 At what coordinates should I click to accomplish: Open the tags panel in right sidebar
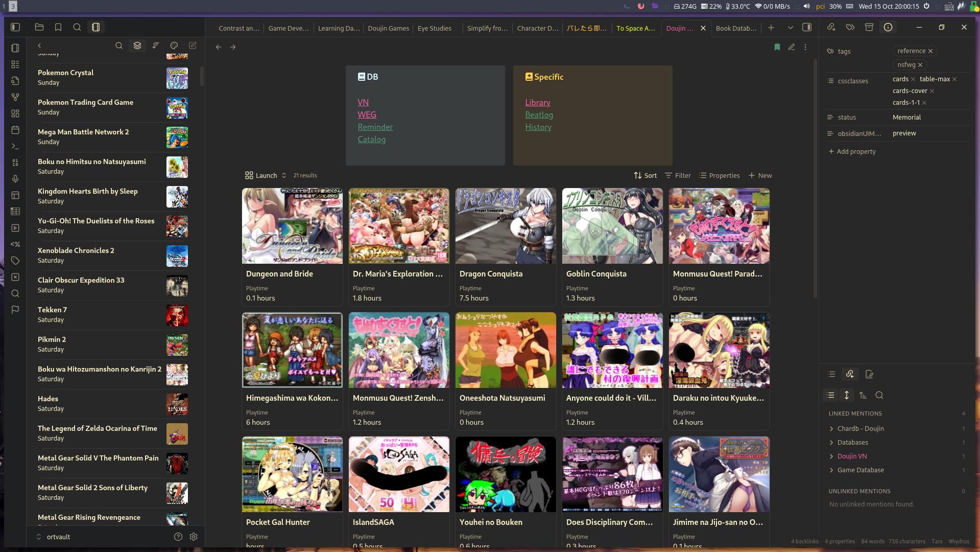tap(850, 27)
